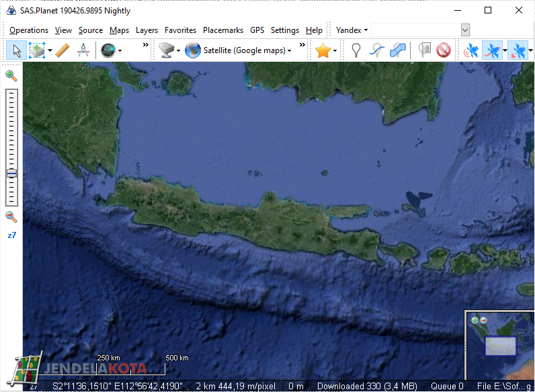This screenshot has width=535, height=392.
Task: Select the ruler distance measurement tool
Action: [x=63, y=50]
